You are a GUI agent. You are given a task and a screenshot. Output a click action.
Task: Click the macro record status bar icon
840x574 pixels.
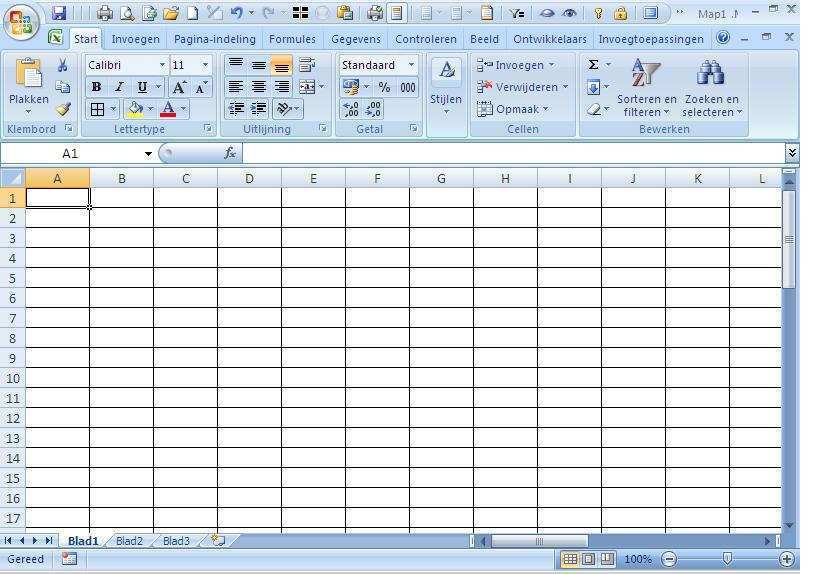tap(69, 559)
